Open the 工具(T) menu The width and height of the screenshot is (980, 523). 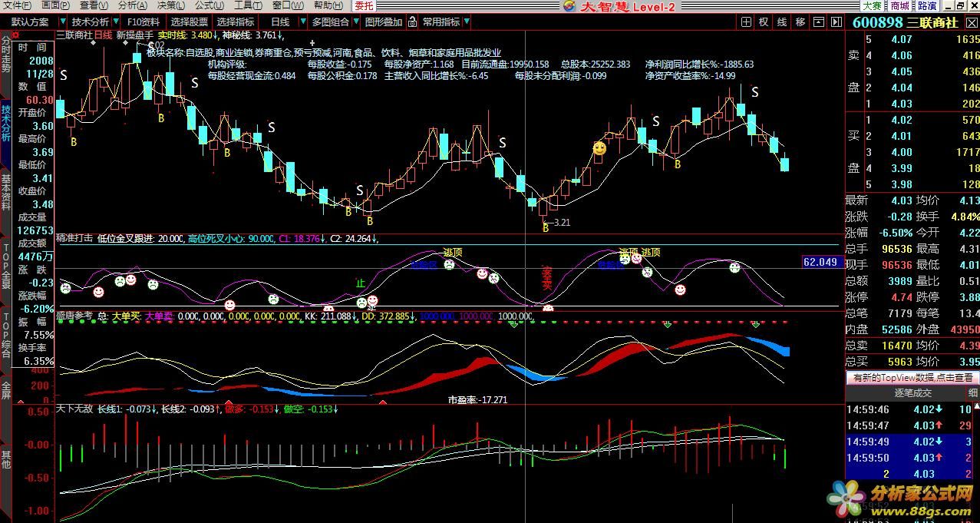click(x=249, y=5)
